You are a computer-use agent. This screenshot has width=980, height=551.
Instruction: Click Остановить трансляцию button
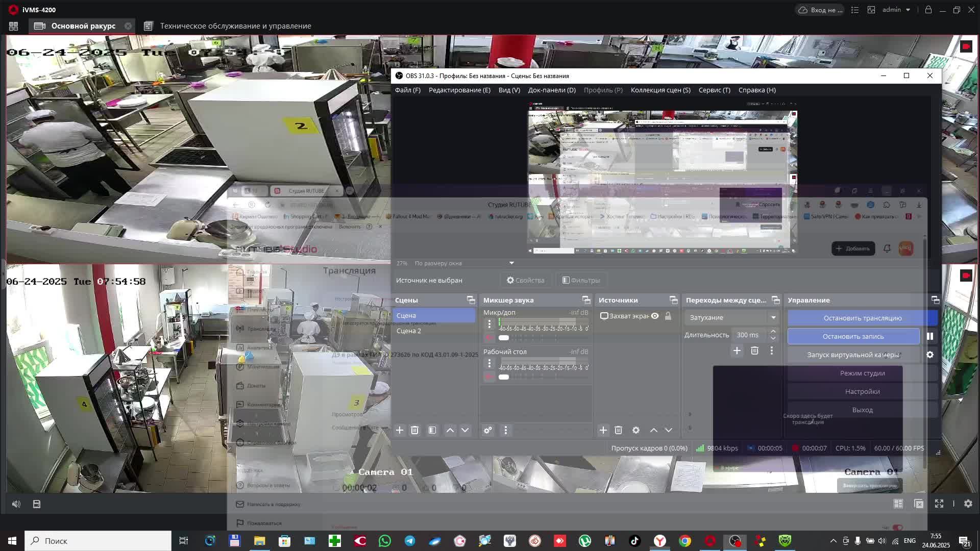coord(862,318)
